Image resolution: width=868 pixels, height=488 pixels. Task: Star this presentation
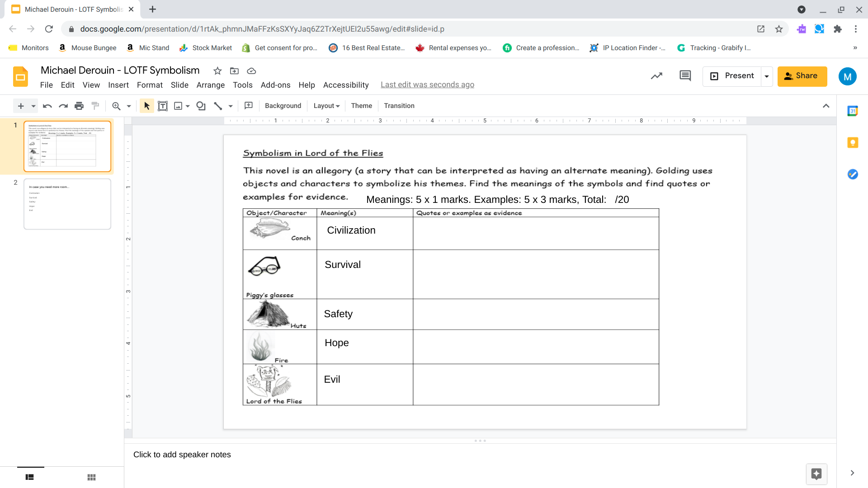tap(217, 71)
